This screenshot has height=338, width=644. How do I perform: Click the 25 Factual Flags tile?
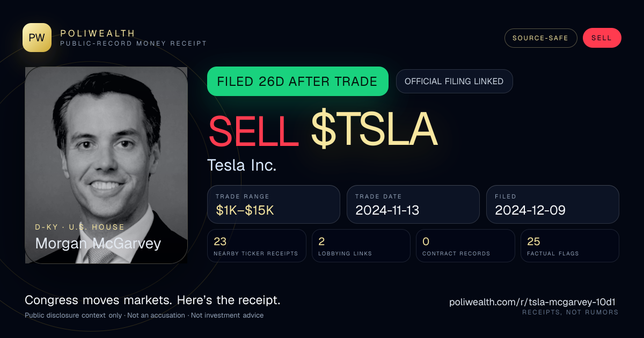[570, 246]
